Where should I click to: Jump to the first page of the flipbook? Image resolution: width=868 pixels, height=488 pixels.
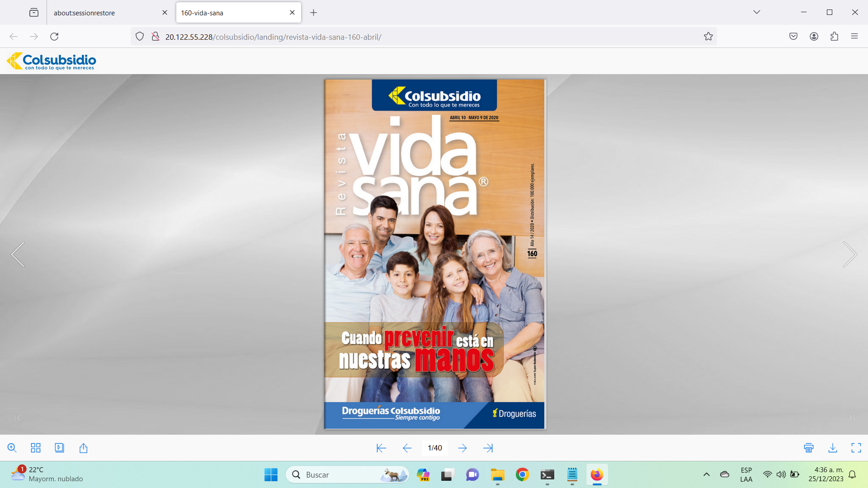pyautogui.click(x=381, y=448)
